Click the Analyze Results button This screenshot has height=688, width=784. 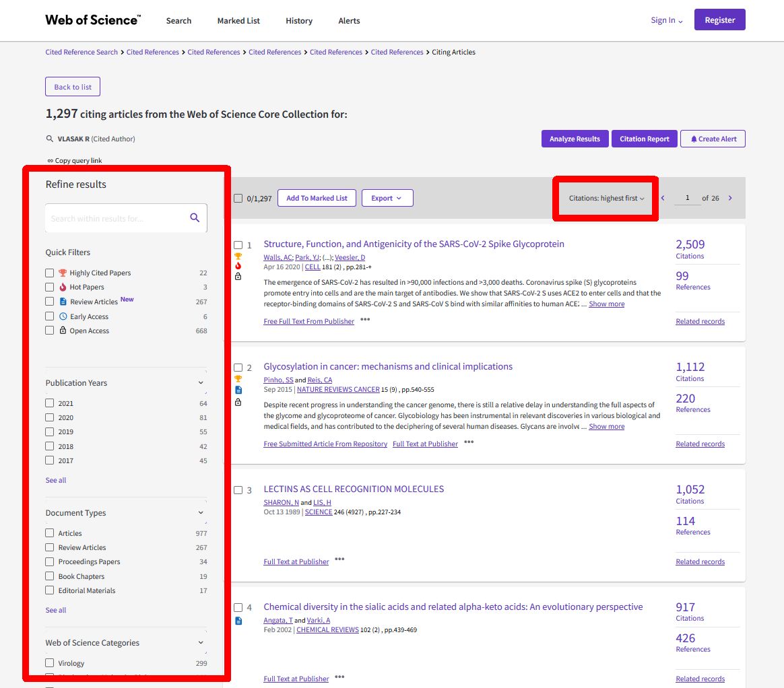(x=575, y=139)
